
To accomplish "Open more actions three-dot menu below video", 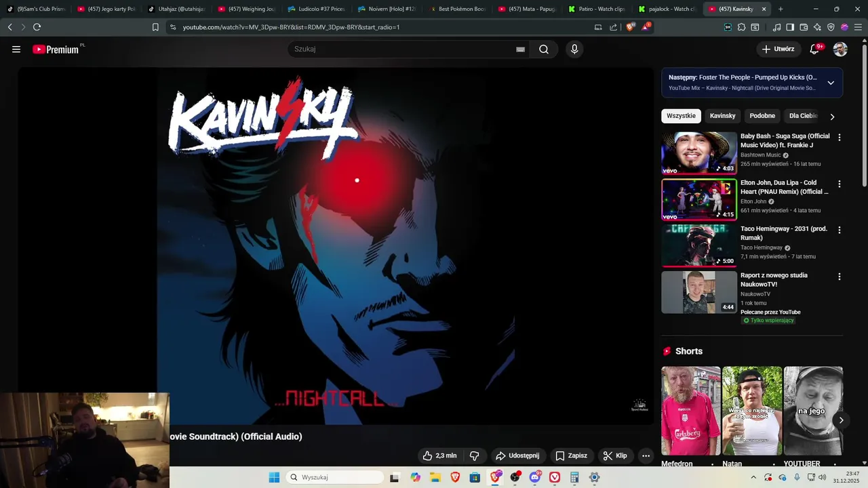I will pos(646,455).
